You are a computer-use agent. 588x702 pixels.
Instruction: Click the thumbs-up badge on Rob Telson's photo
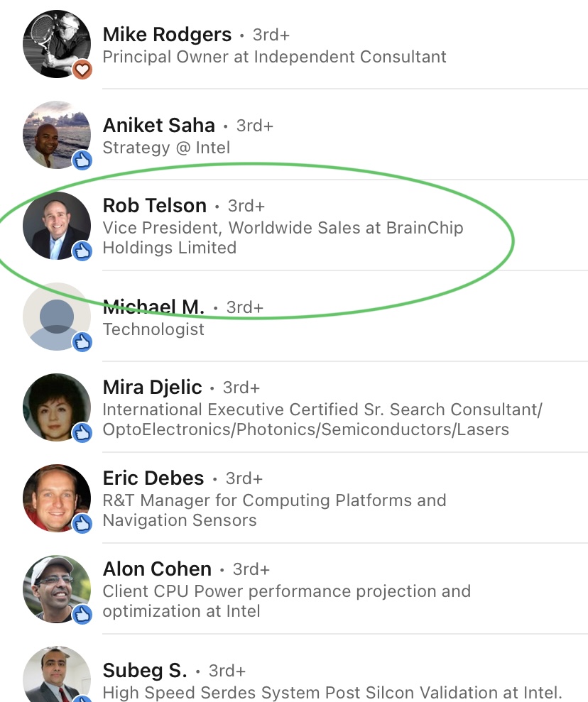point(82,251)
